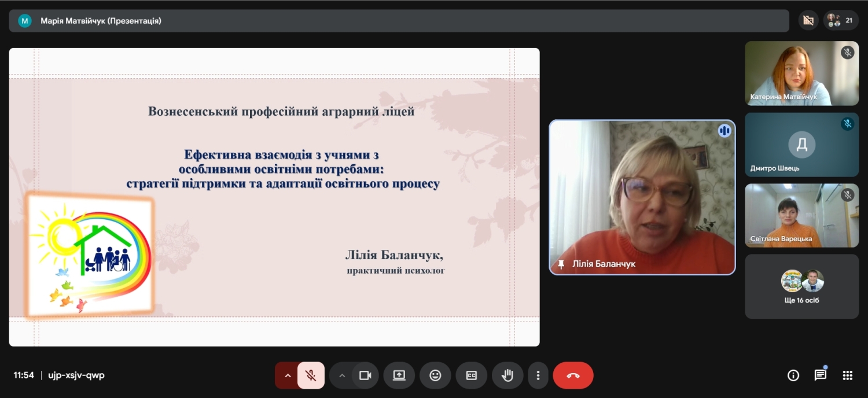Select Дмитро Швець participant tile

click(801, 145)
